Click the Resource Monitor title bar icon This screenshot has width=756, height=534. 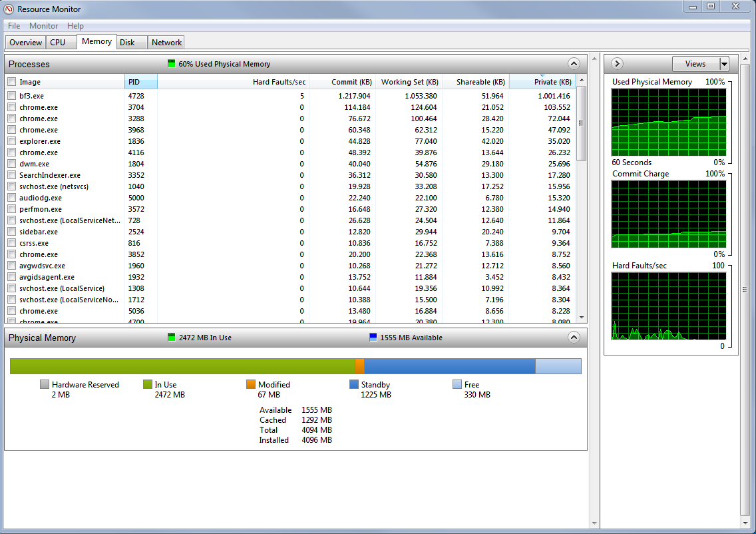click(8, 9)
